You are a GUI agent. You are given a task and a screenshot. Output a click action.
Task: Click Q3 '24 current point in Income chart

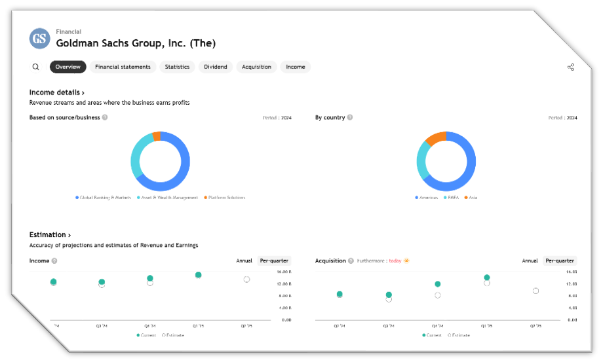(x=102, y=282)
